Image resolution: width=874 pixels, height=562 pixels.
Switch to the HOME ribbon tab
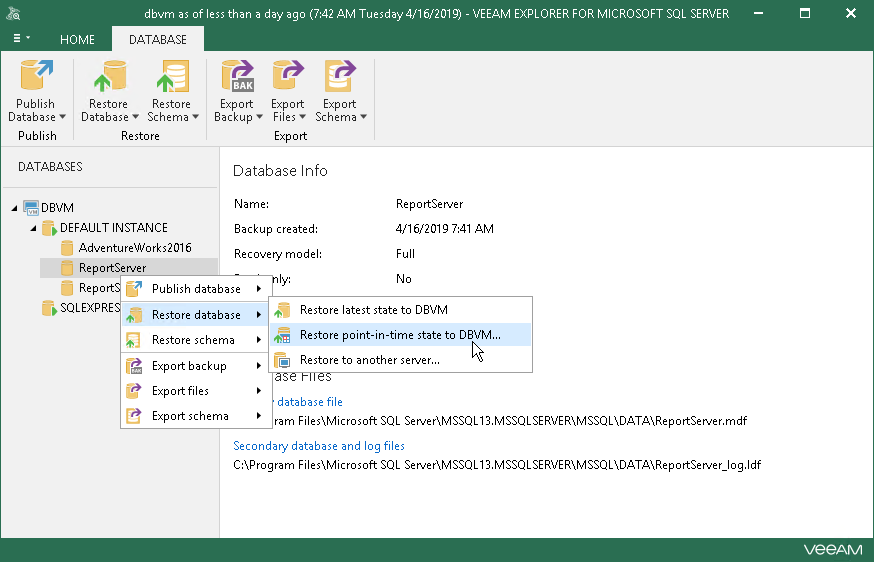[77, 40]
